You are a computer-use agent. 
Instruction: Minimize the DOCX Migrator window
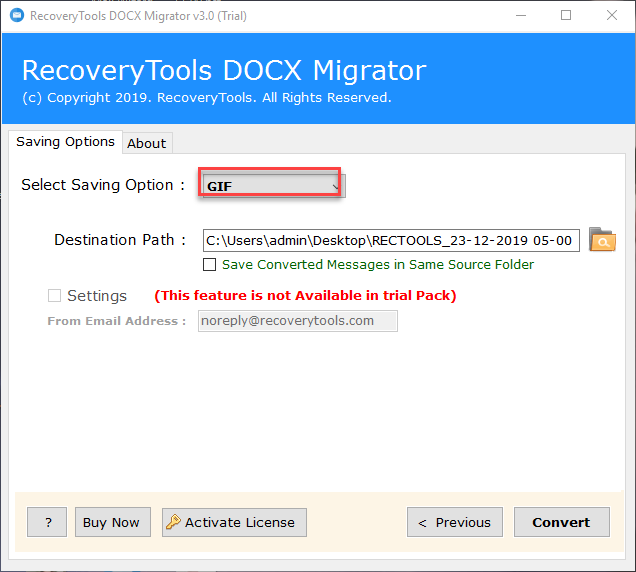click(521, 16)
